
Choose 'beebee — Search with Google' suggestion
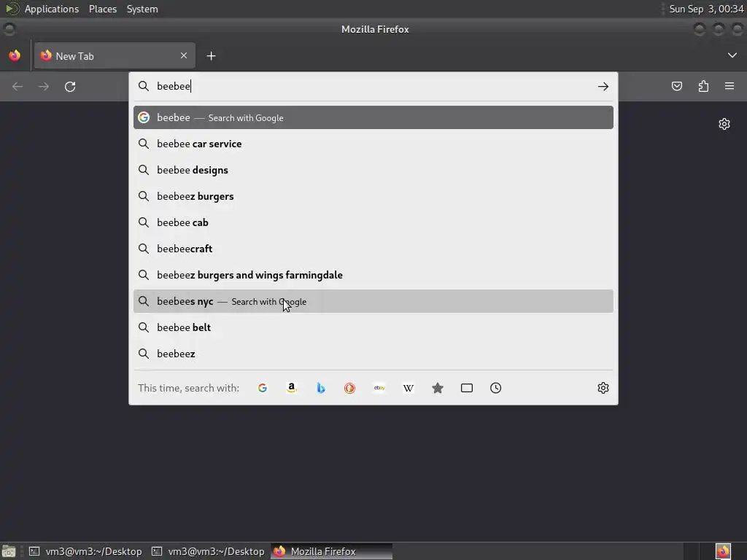373,117
